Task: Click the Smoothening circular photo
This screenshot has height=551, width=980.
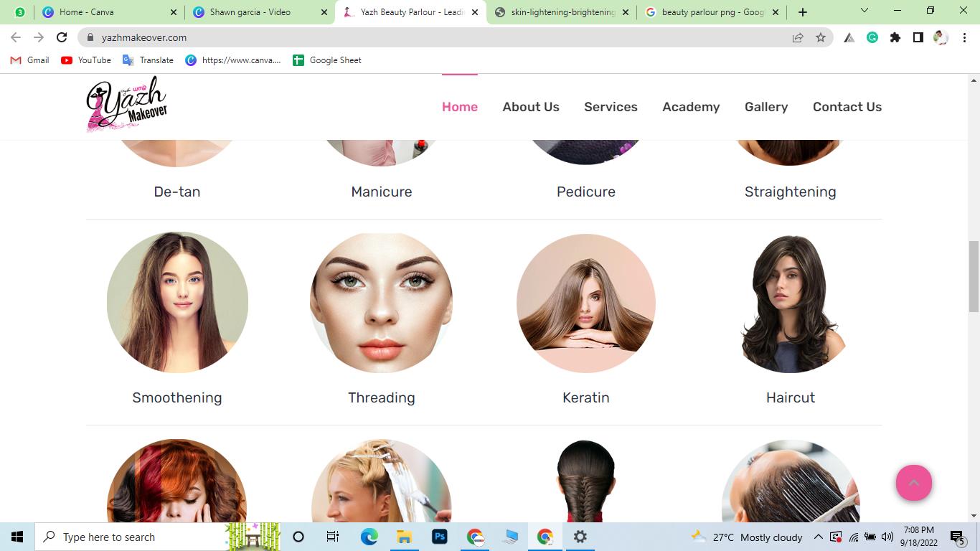Action: coord(177,302)
